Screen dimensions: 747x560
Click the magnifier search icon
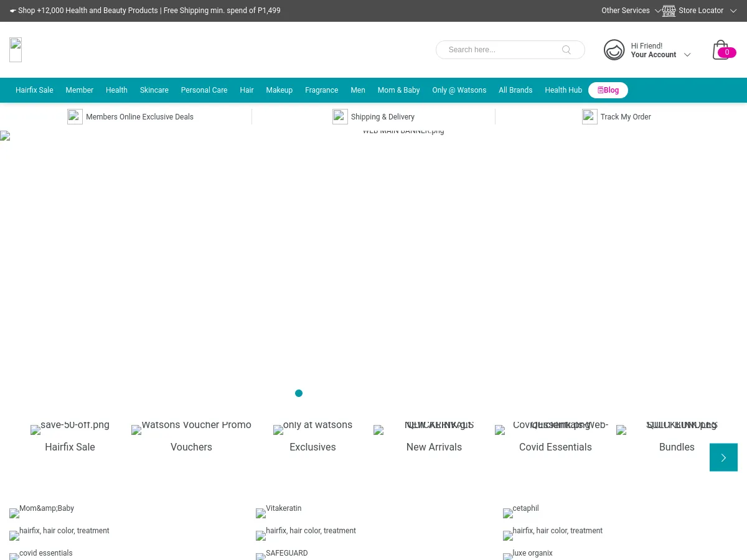[566, 50]
